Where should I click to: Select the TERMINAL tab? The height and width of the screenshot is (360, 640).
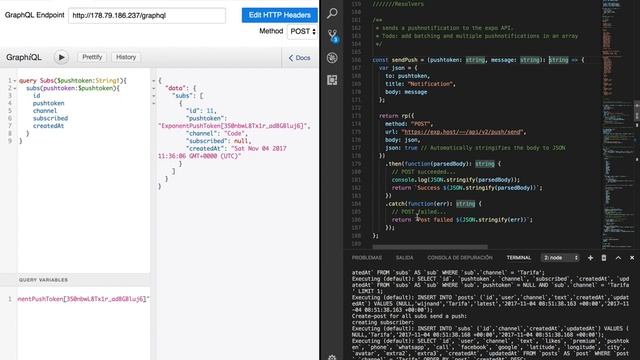pos(519,258)
